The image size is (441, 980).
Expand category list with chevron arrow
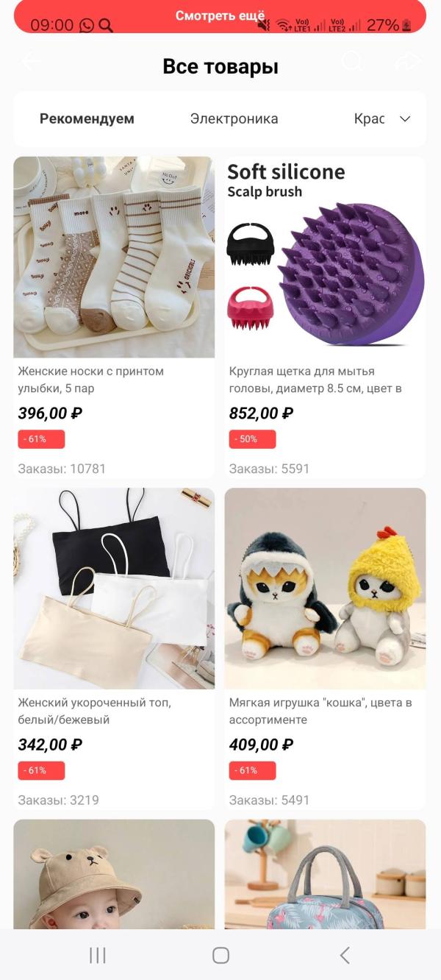(405, 119)
